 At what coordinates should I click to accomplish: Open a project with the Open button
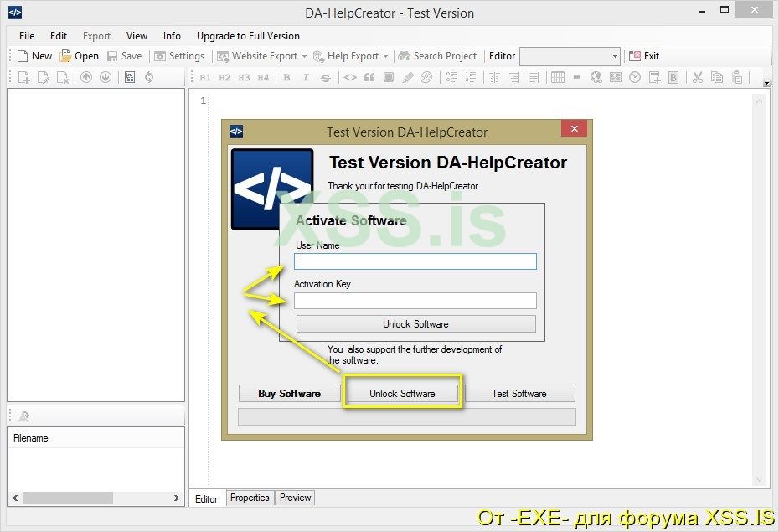tap(79, 56)
